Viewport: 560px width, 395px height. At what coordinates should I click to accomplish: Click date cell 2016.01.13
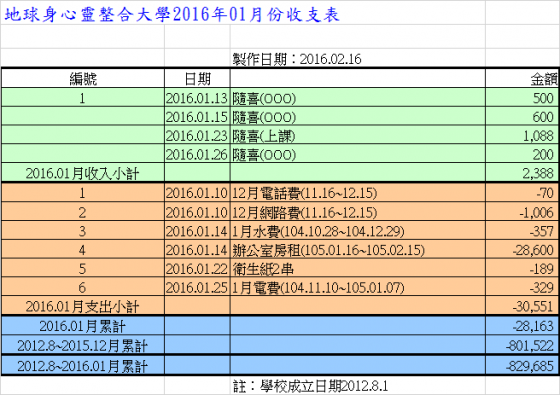click(x=197, y=98)
